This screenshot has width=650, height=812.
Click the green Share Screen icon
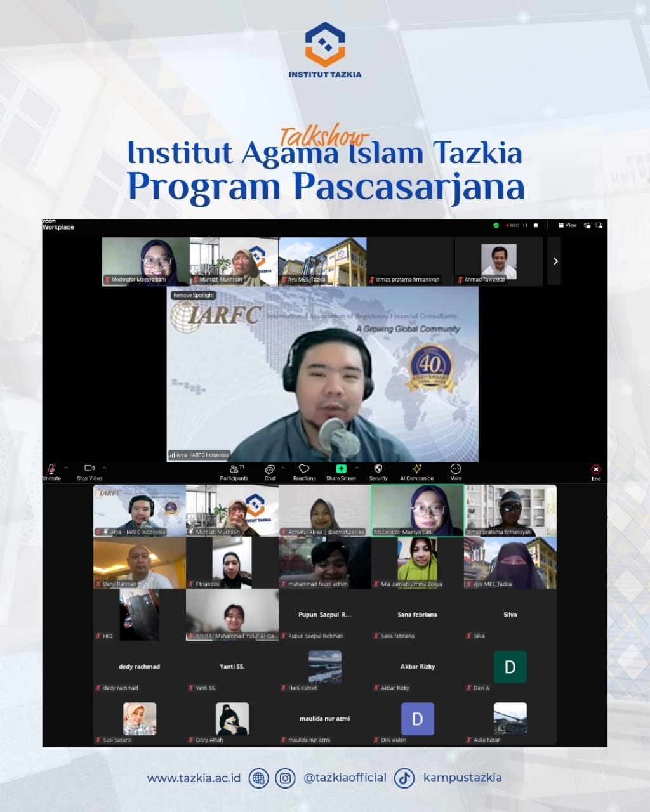(x=341, y=469)
